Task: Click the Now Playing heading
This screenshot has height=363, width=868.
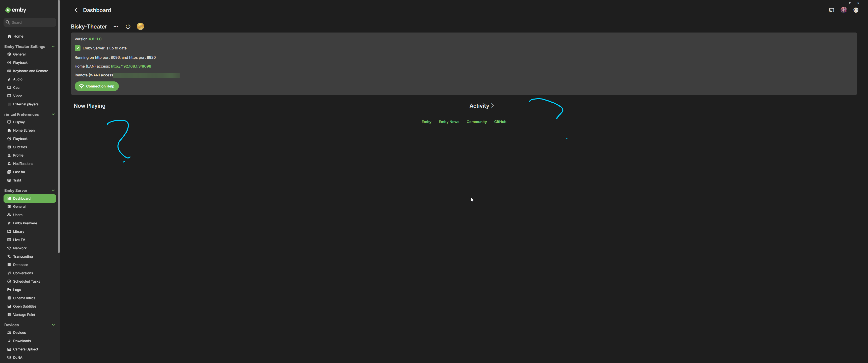Action: coord(89,106)
